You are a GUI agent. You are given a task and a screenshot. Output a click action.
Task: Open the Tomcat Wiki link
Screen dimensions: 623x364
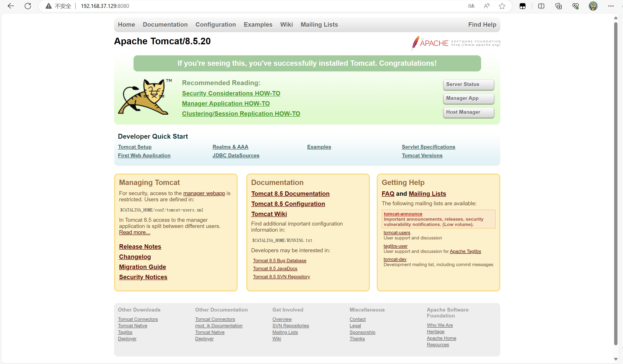pos(269,214)
